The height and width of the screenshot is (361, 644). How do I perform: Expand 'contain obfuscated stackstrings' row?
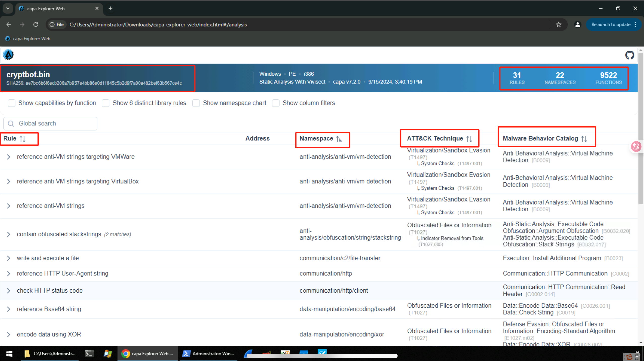[x=9, y=234]
